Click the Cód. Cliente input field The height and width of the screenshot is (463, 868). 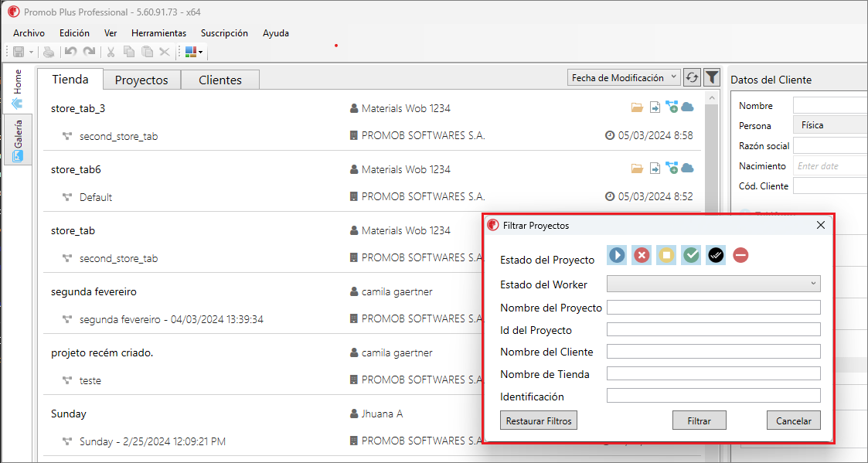click(830, 186)
